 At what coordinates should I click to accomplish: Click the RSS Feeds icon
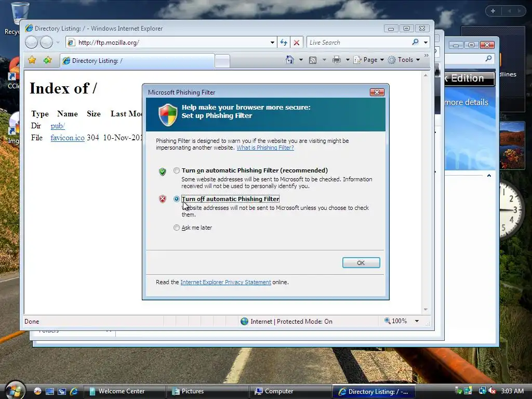coord(313,60)
